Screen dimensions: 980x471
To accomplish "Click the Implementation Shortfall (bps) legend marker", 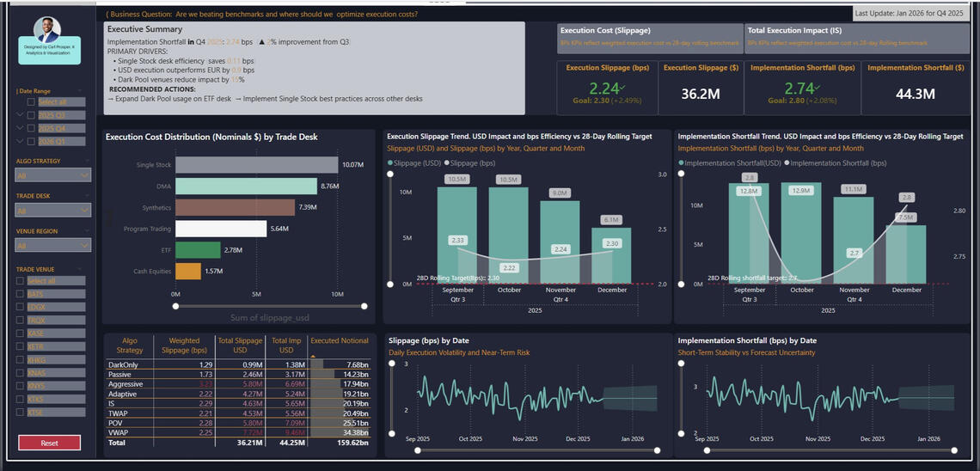I will (787, 162).
